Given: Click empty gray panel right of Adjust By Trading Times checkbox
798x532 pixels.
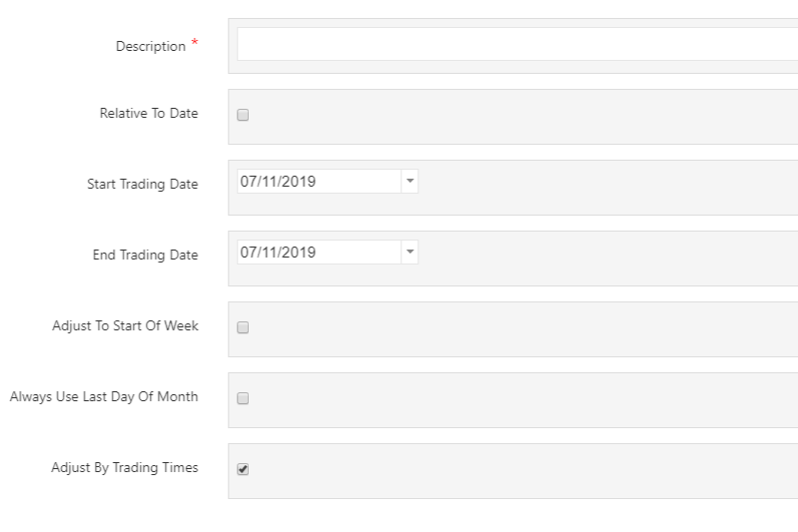Looking at the screenshot, I should pyautogui.click(x=523, y=471).
